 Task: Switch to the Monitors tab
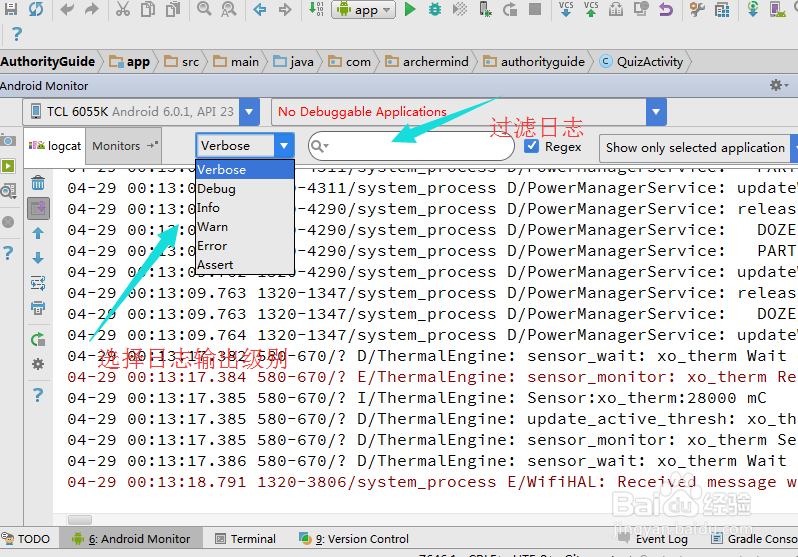tap(124, 146)
